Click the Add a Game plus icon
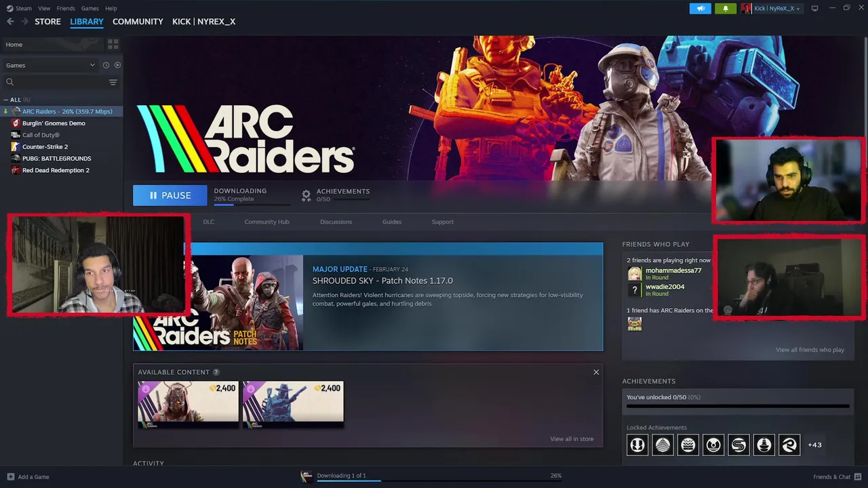Viewport: 868px width, 488px height. (10, 476)
